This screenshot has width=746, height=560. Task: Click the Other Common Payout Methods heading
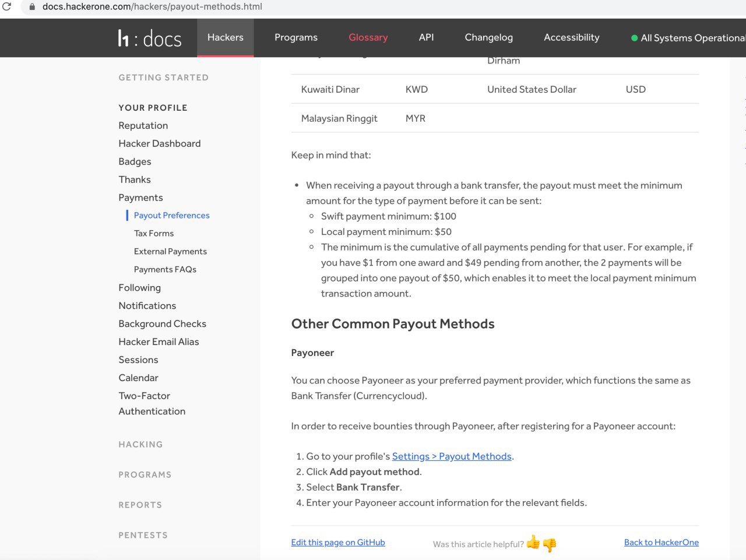pos(393,324)
